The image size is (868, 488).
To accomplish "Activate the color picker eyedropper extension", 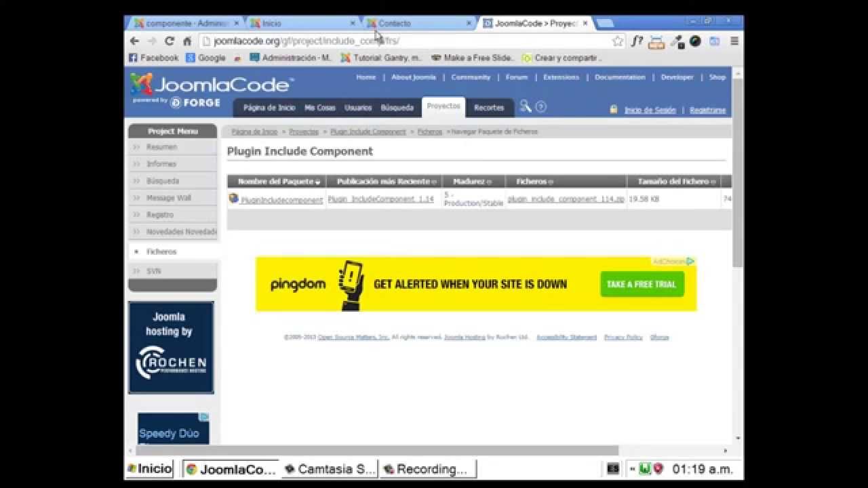I will (x=677, y=41).
